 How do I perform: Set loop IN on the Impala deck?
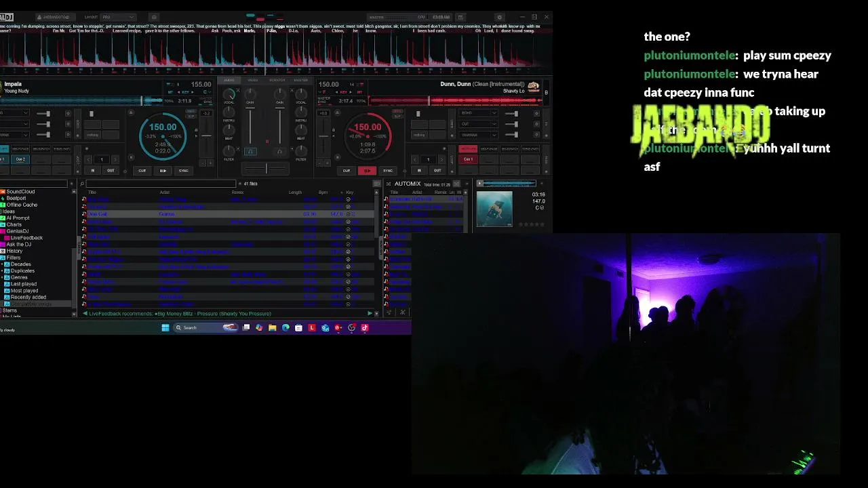[93, 171]
